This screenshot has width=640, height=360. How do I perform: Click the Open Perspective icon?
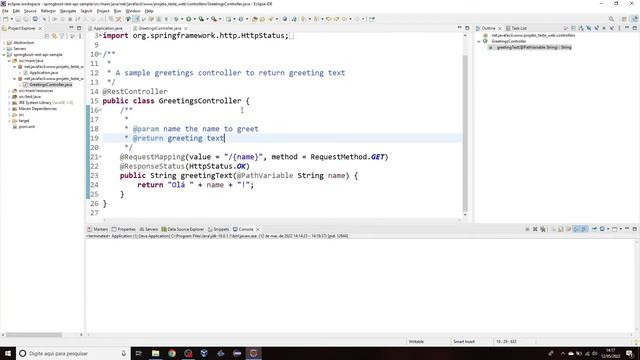pos(624,19)
